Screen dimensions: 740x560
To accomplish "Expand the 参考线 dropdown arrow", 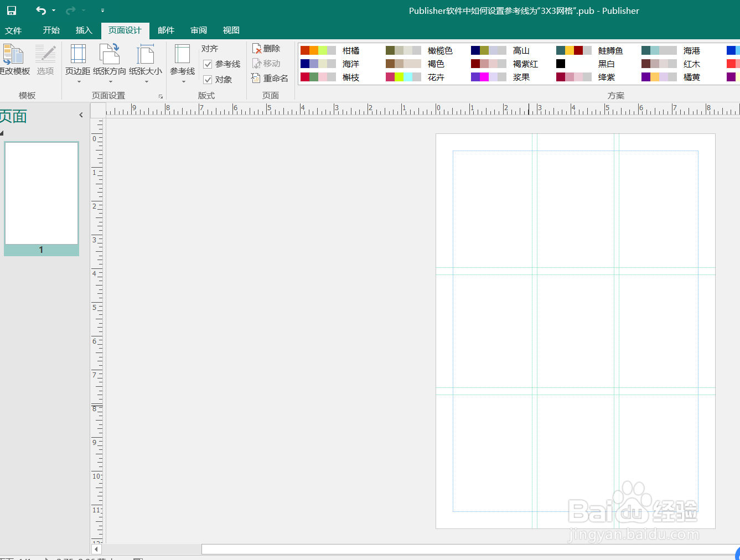I will (x=183, y=82).
